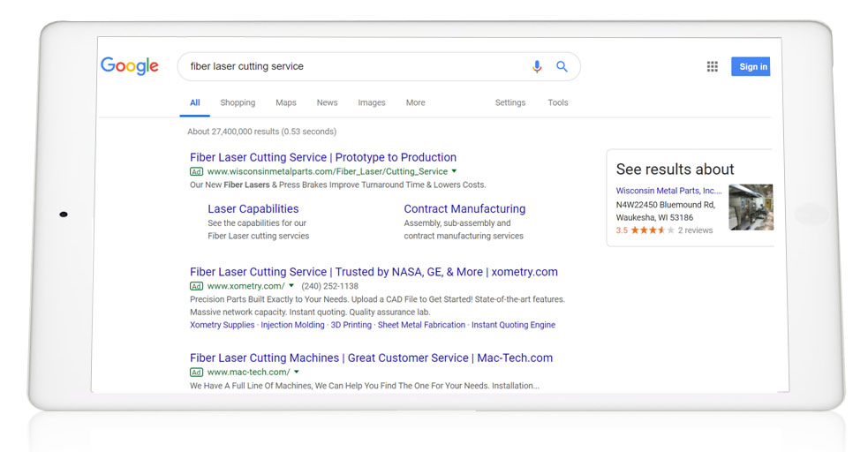Activate voice search microphone icon
The image size is (868, 452).
coord(536,66)
